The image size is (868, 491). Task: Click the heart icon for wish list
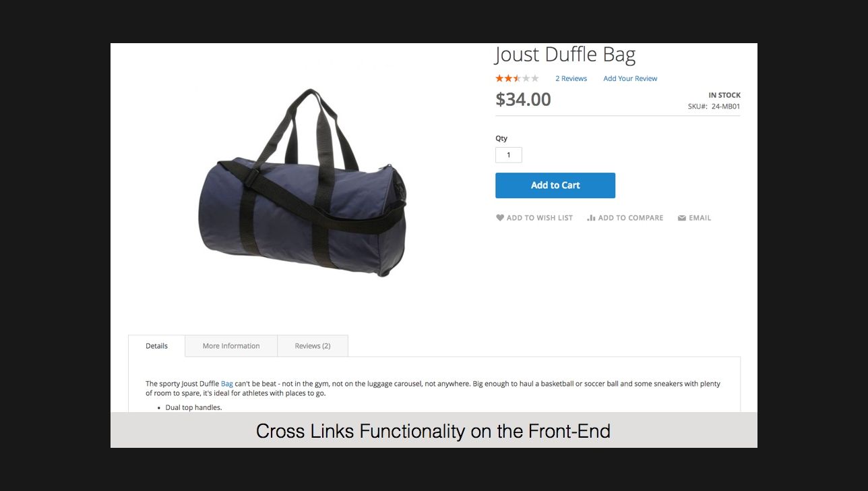click(500, 218)
